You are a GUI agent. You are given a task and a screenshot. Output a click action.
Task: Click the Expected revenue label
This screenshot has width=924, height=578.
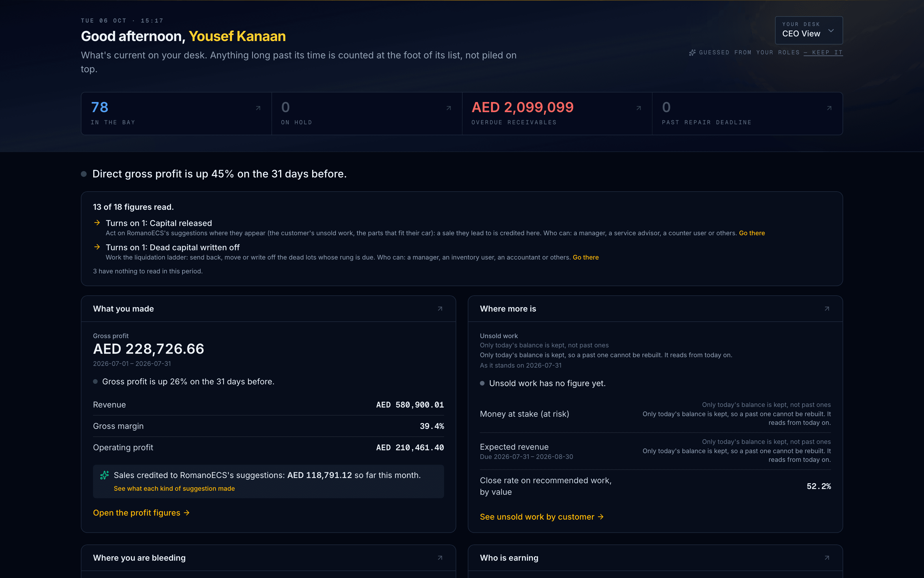(x=514, y=447)
